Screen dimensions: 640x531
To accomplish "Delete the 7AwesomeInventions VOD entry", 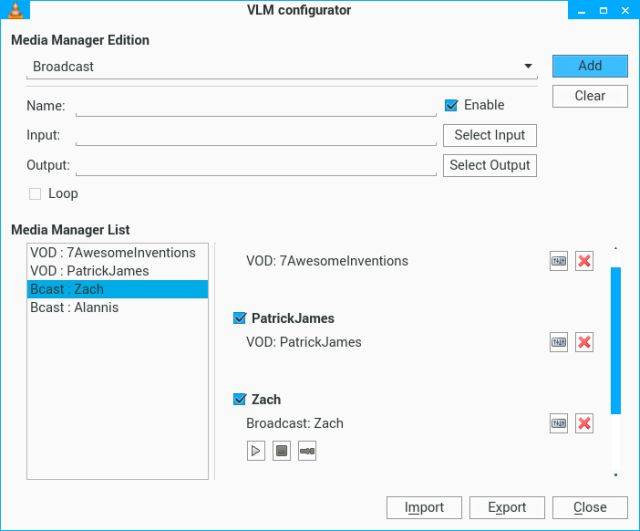I will pos(585,261).
